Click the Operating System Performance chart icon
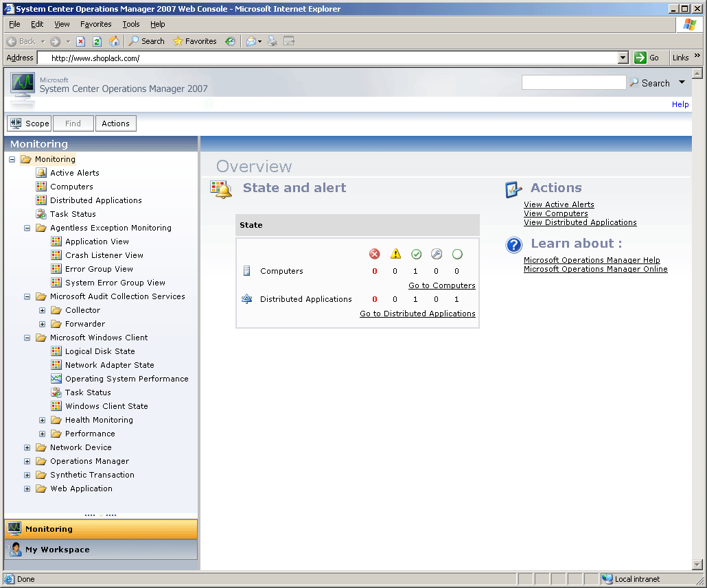 coord(56,379)
